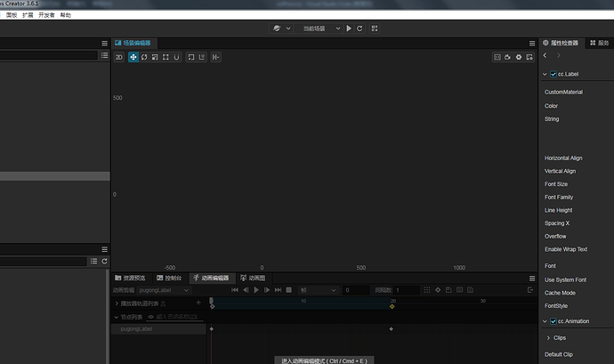Play the animation clip
Viewport: 614px width, 364px height.
click(256, 290)
